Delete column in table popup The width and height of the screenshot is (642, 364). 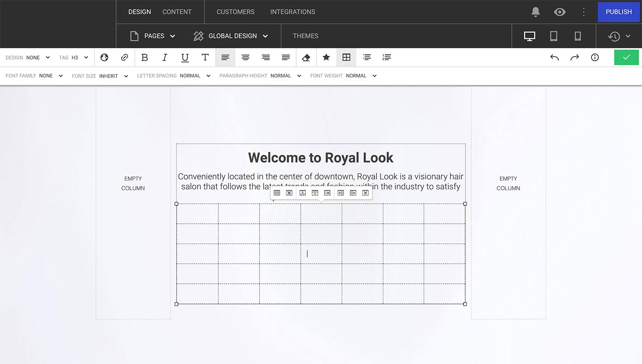[365, 193]
